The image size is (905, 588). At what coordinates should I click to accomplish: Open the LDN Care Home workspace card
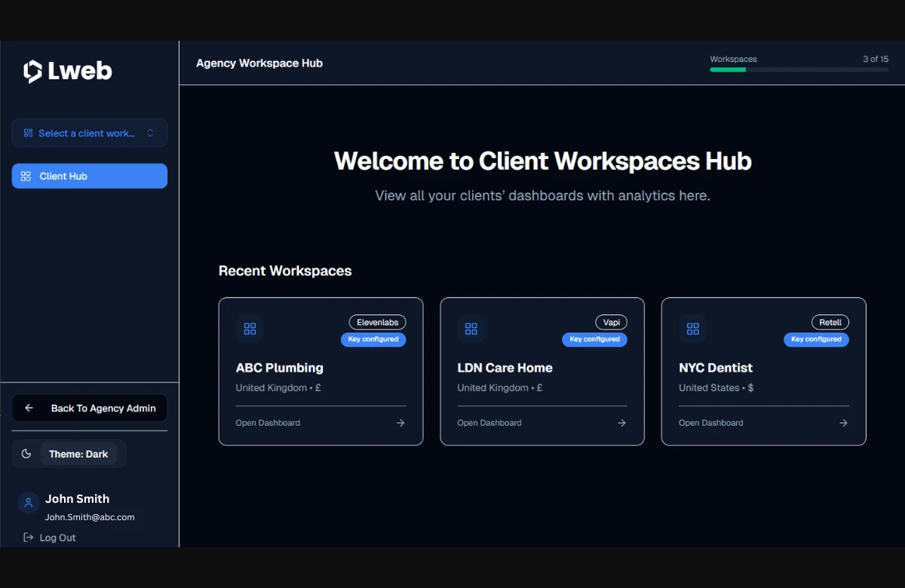542,372
